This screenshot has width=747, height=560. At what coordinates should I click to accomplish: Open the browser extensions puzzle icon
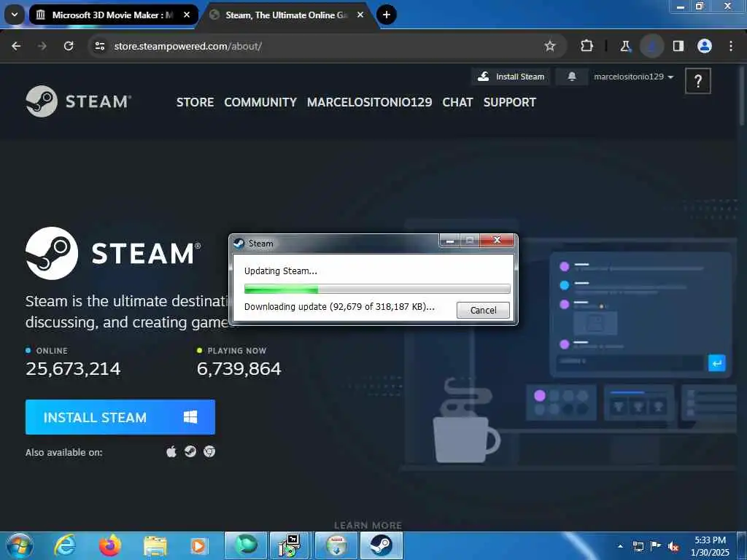coord(587,46)
